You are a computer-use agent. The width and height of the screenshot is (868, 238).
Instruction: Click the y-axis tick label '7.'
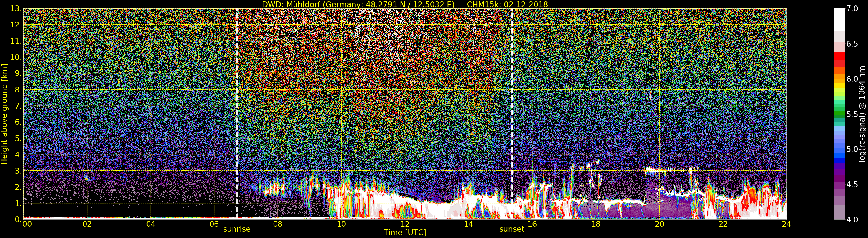click(x=18, y=106)
